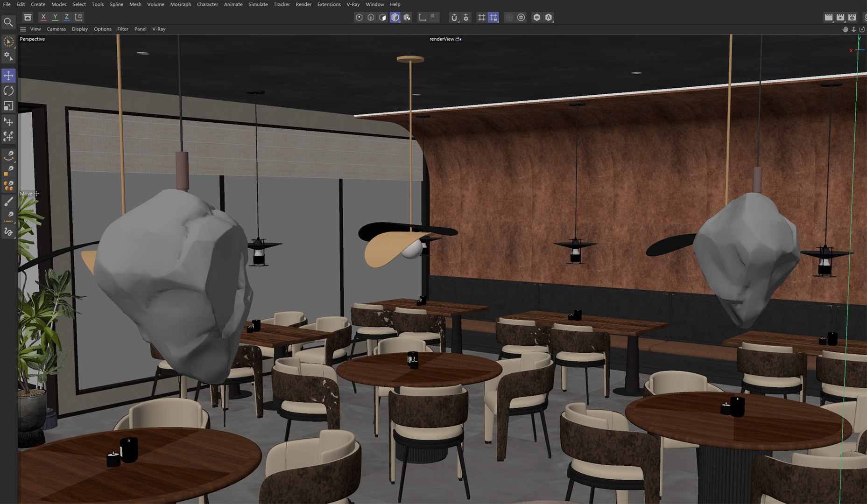Toggle the coordinate system icon
The image size is (867, 504).
[79, 17]
